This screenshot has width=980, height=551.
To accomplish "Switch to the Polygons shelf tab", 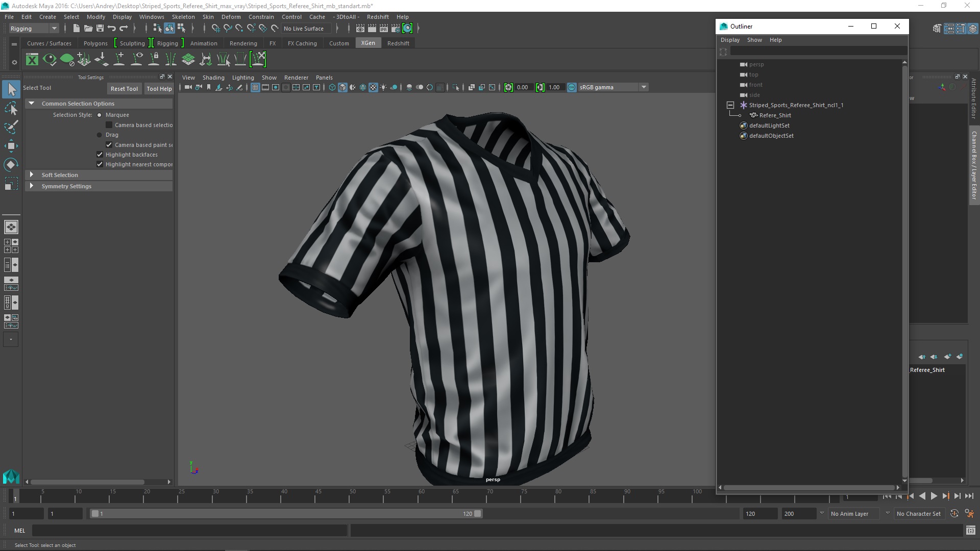I will (x=95, y=43).
